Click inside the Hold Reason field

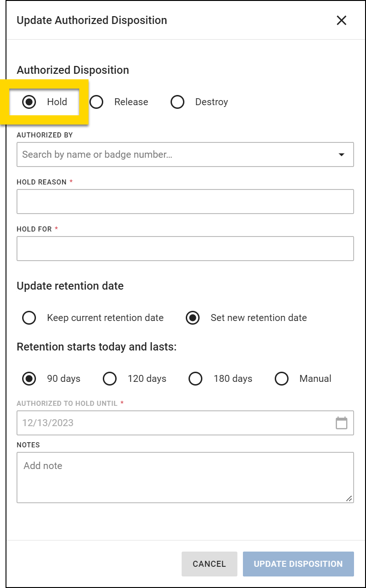coord(184,201)
